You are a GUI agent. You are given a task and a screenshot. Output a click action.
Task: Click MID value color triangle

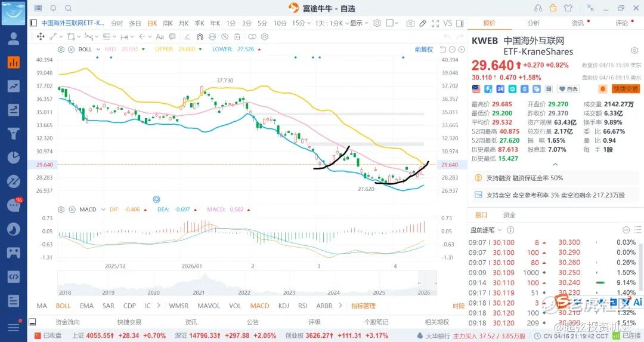(x=143, y=50)
